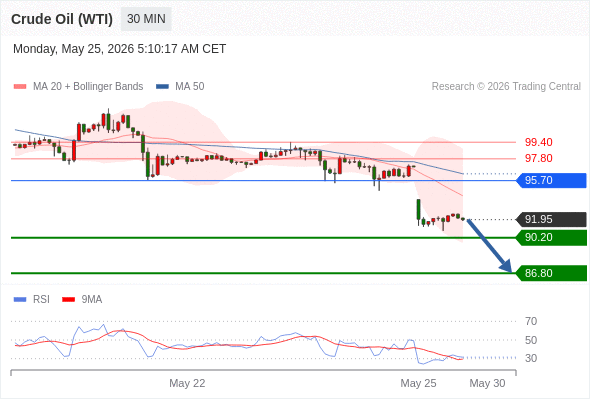Screen dimensions: 590x400
Task: Open the Research Trading Central copyright text
Action: [x=506, y=87]
